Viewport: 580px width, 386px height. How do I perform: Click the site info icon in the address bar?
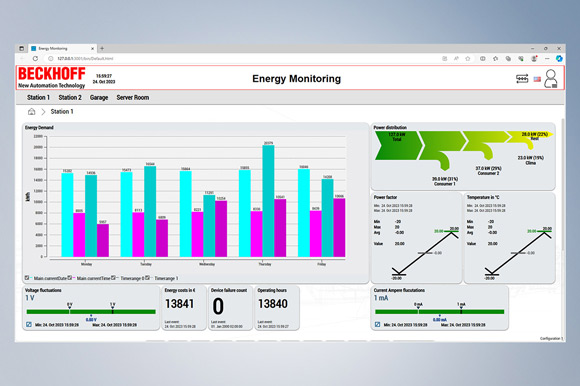51,58
